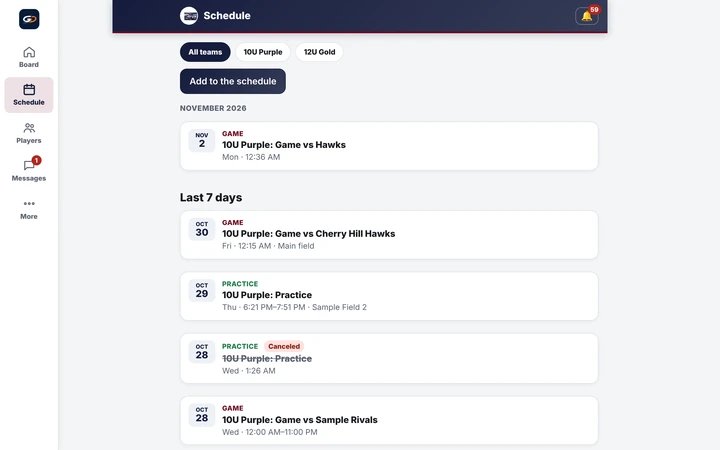720x450 pixels.
Task: Click 'Wed · 1:26 AM' time text
Action: pyautogui.click(x=249, y=371)
